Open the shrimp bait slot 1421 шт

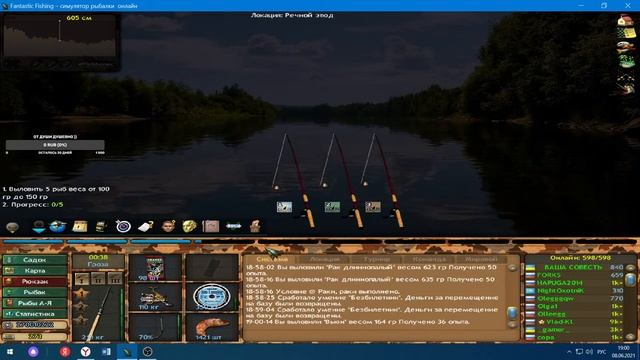pyautogui.click(x=211, y=327)
